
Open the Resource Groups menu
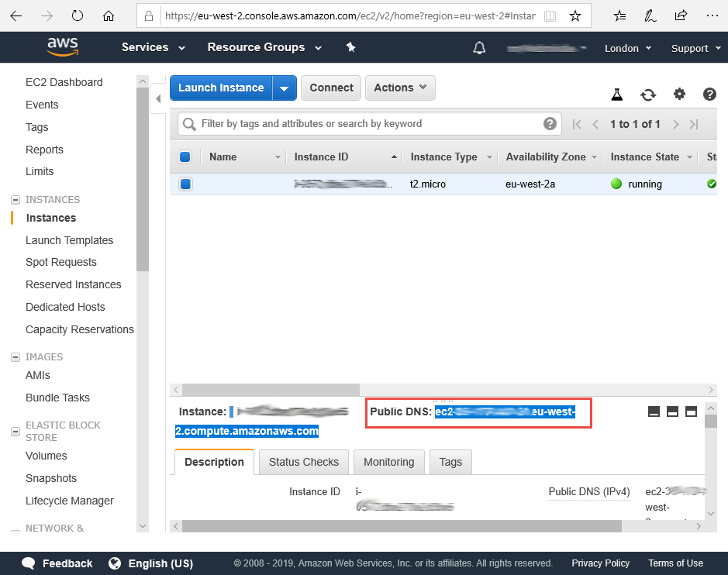click(264, 47)
